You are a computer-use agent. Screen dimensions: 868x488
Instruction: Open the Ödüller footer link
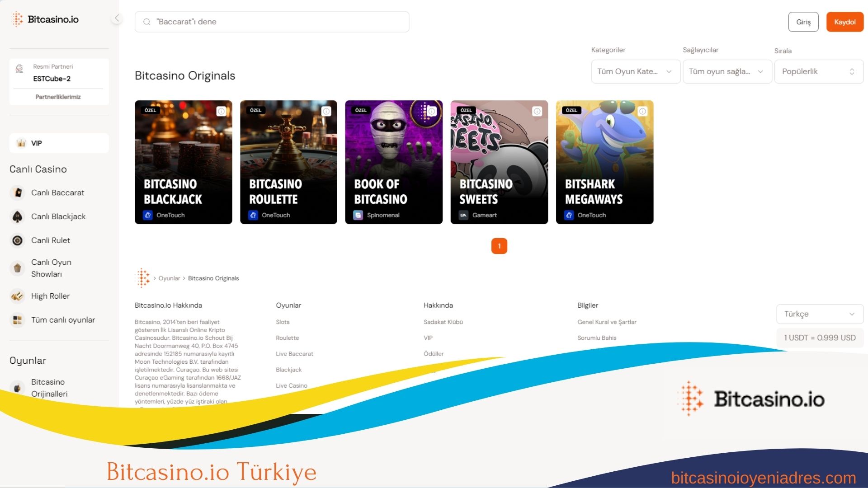click(434, 354)
